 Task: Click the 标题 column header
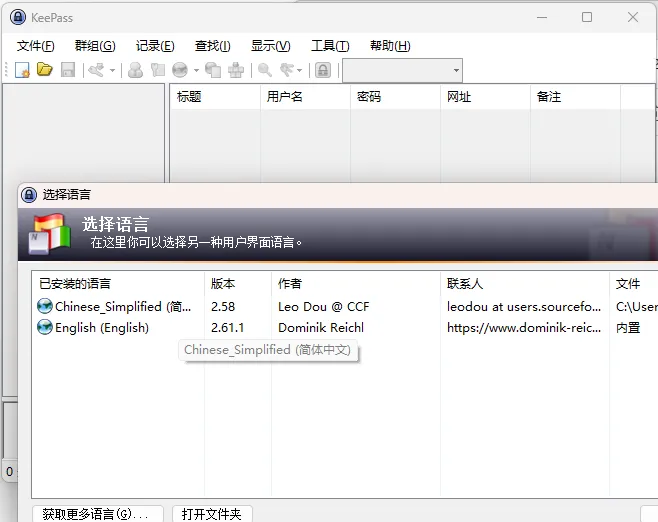[x=215, y=97]
